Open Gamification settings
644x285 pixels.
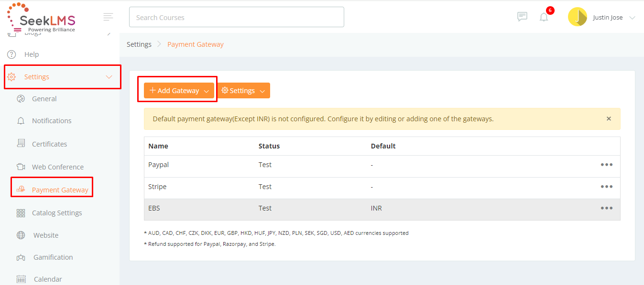click(53, 257)
